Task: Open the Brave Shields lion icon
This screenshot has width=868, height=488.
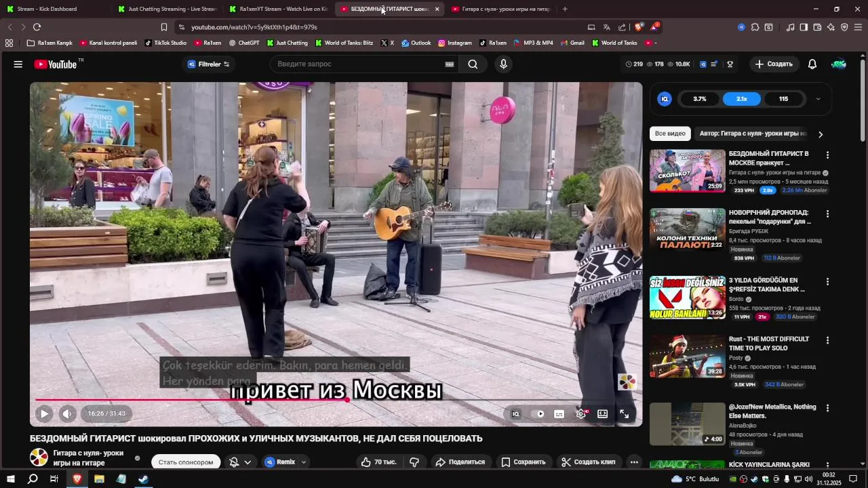Action: [639, 27]
